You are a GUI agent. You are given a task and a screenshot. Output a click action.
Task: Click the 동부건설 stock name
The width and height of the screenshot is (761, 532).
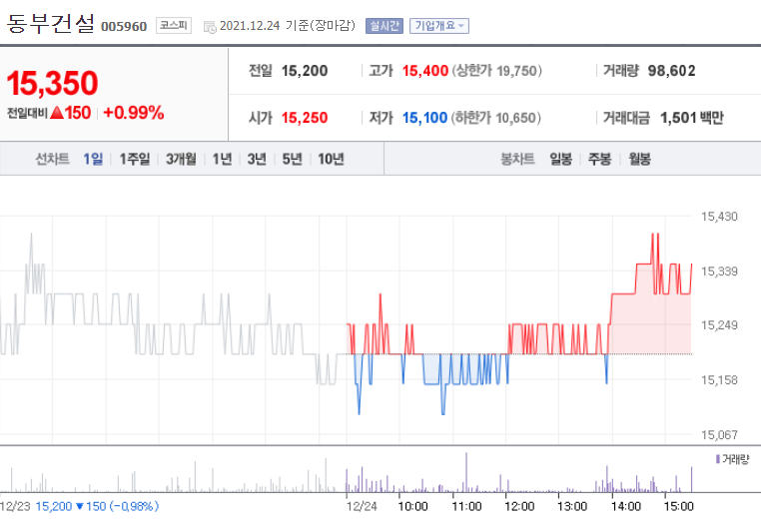pyautogui.click(x=51, y=23)
